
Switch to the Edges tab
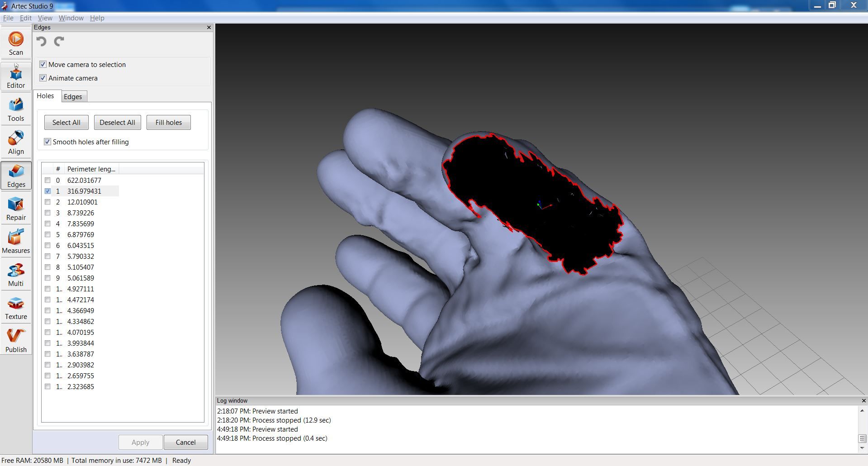coord(73,96)
